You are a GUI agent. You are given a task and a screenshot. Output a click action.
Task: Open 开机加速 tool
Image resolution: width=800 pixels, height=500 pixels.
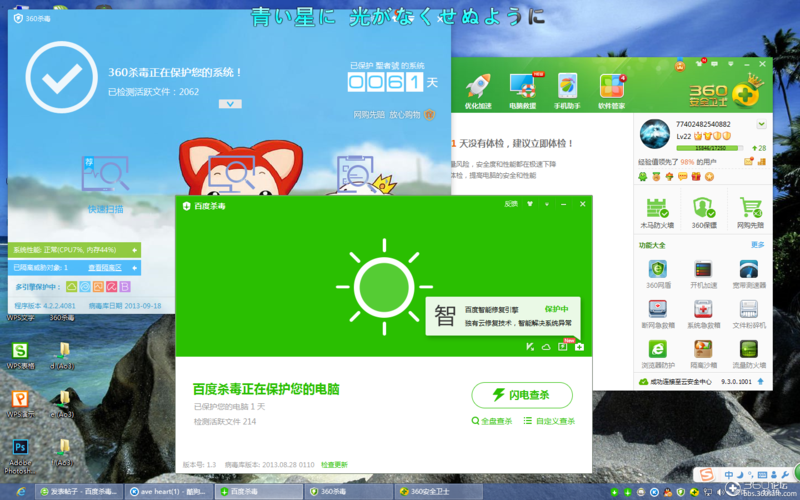tap(704, 274)
